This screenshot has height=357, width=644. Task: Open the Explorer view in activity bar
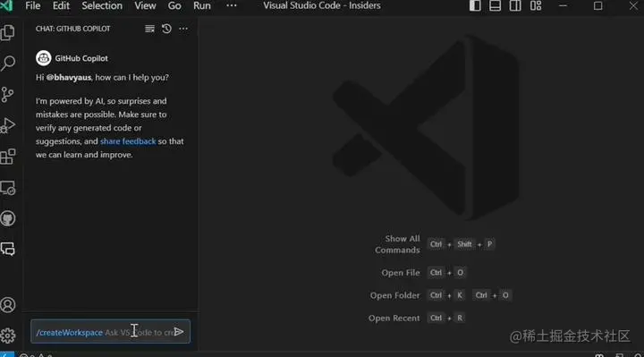click(8, 32)
